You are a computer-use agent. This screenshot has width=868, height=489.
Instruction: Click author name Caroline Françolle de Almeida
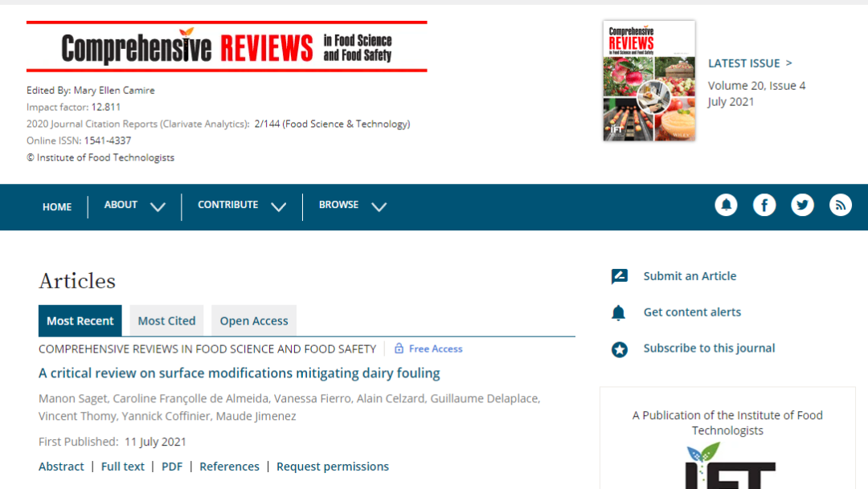coord(191,398)
